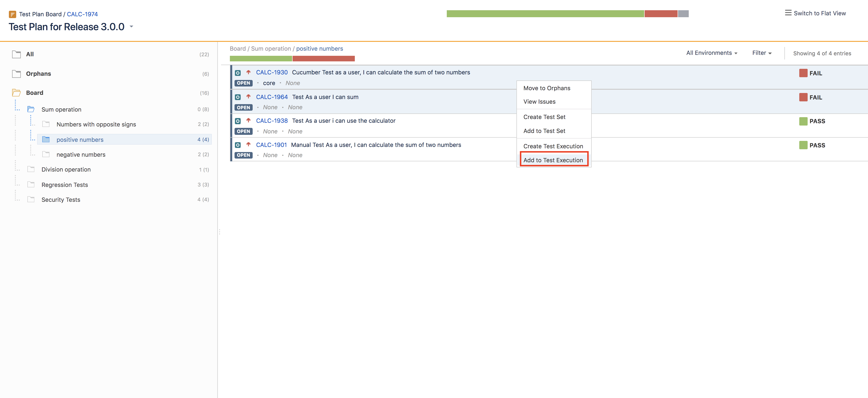Click the priority arrow icon for CALC-1901
The height and width of the screenshot is (398, 868).
[248, 144]
